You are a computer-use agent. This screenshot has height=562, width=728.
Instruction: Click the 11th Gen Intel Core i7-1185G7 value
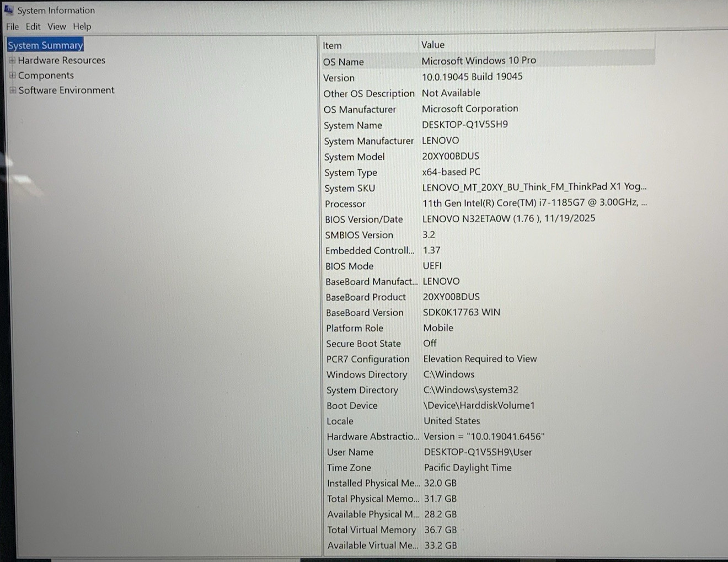(535, 202)
